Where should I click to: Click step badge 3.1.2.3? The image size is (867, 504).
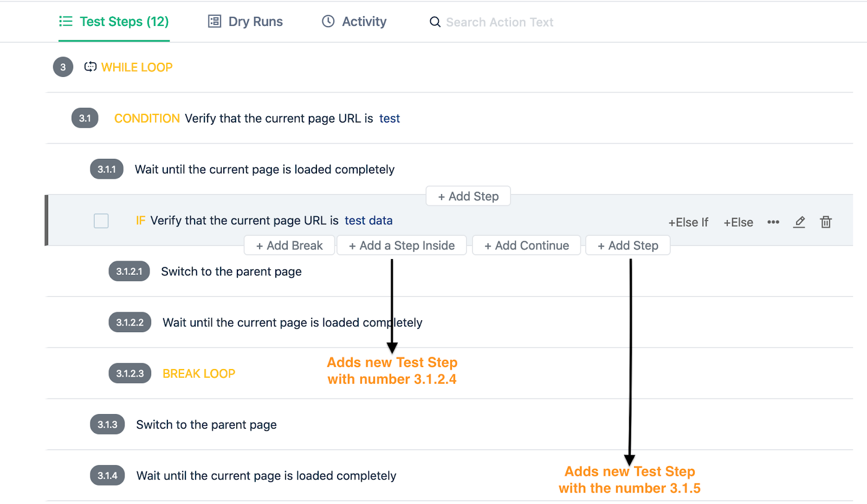[130, 373]
